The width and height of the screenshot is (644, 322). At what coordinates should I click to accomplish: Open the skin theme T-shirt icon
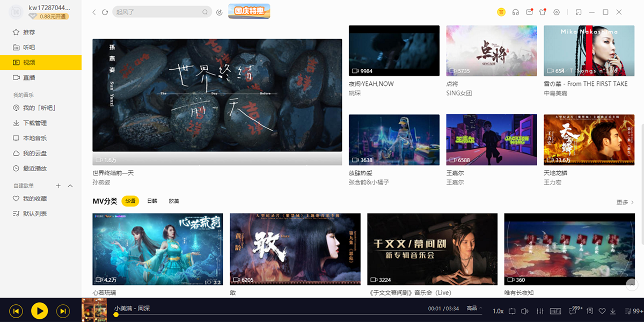pyautogui.click(x=543, y=12)
